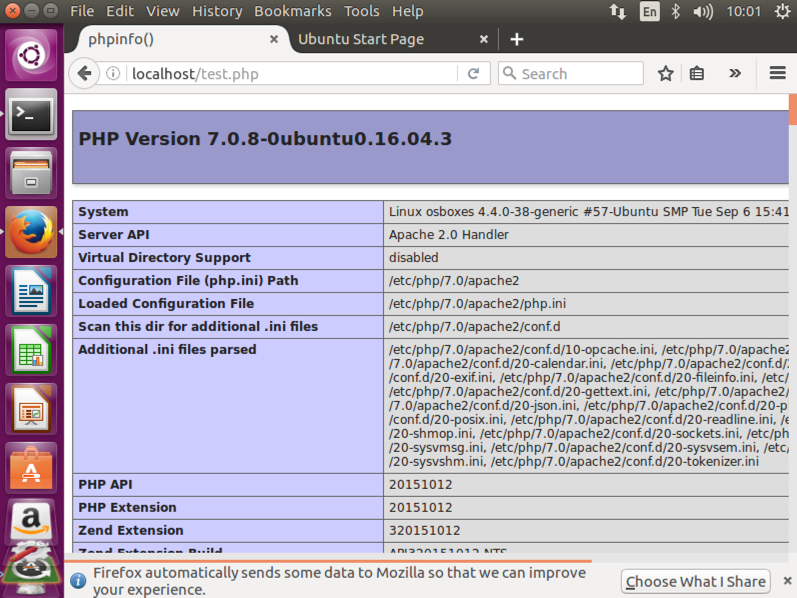Screen dimensions: 797x598
Task: Click Configuration File (php.ini) Path label
Action: [188, 281]
